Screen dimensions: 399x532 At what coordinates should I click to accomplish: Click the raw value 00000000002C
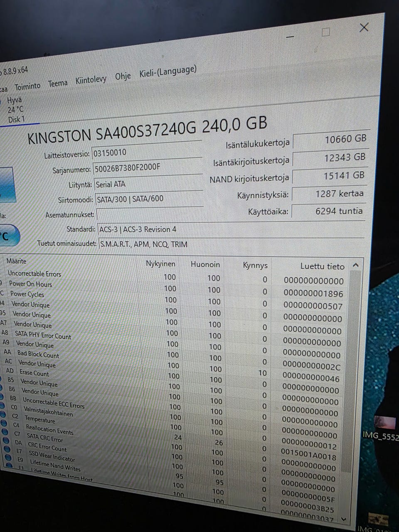[311, 367]
